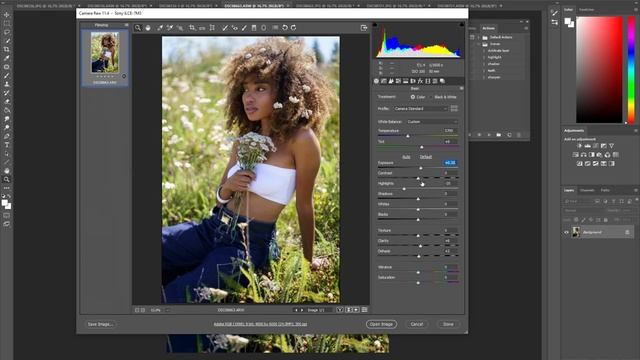Select the Hand tool in Camera Raw toolbar
The height and width of the screenshot is (360, 640).
coord(148,28)
